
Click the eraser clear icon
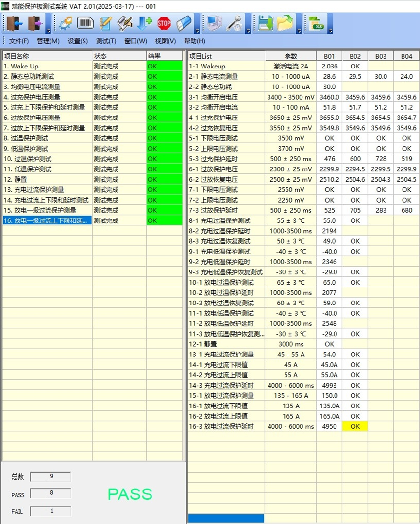[184, 23]
